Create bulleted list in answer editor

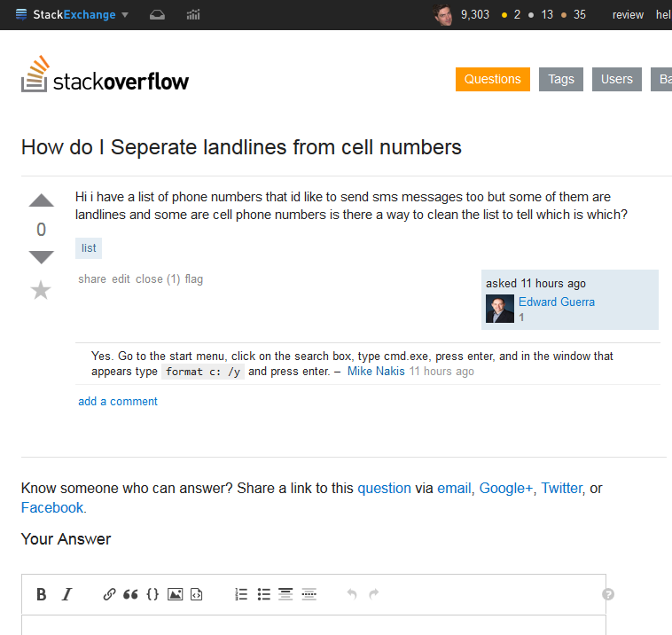(x=263, y=594)
